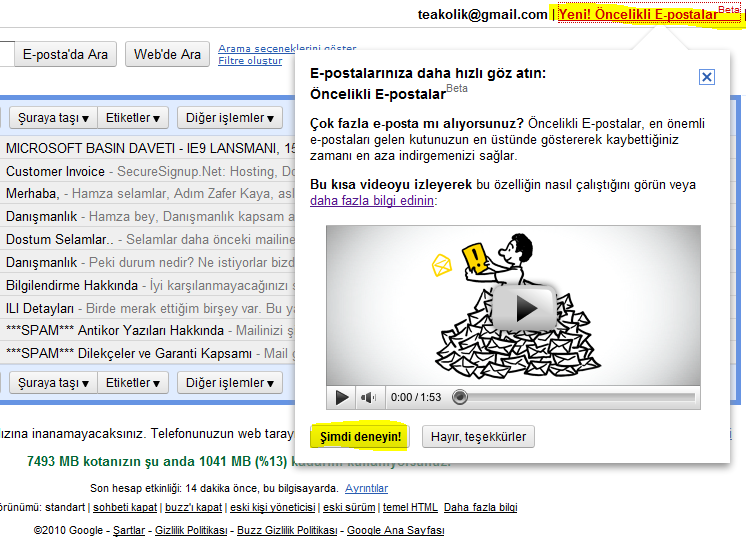Open the daha fazla bilgi edinin link
Screen dimensions: 746x541
tap(372, 201)
